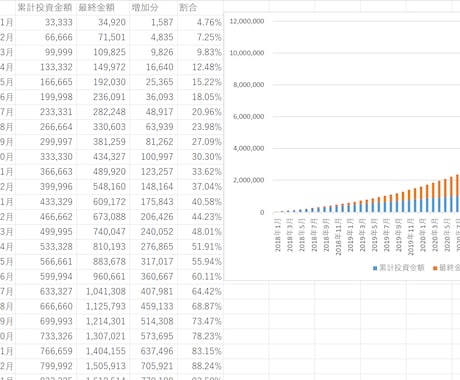Click the cell with value 705,921
The height and width of the screenshot is (380, 460).
[x=154, y=366]
